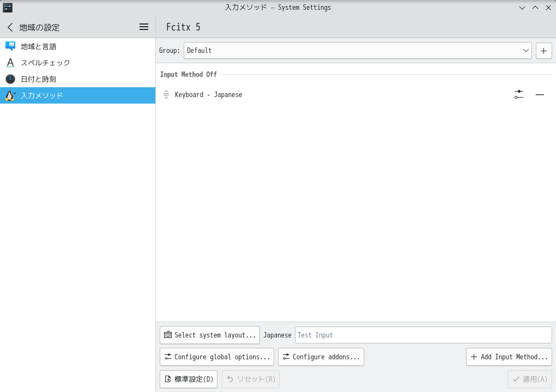Open the hamburger menu in the sidebar header
The height and width of the screenshot is (392, 556).
(143, 27)
